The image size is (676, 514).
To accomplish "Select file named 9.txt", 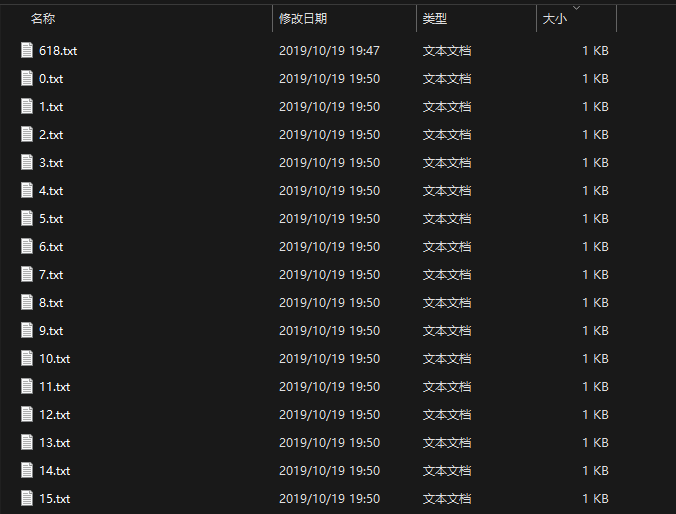I will click(51, 331).
